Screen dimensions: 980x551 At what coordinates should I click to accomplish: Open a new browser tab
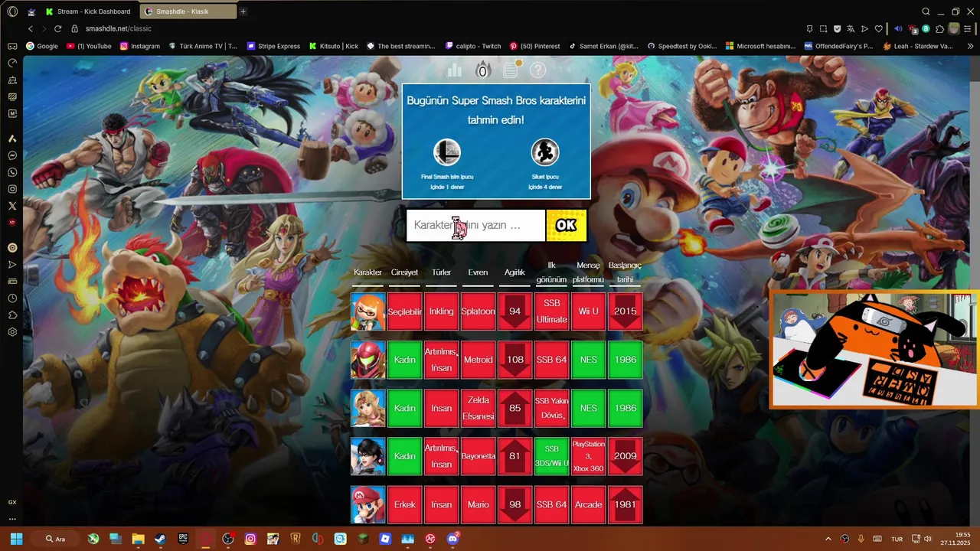(243, 11)
